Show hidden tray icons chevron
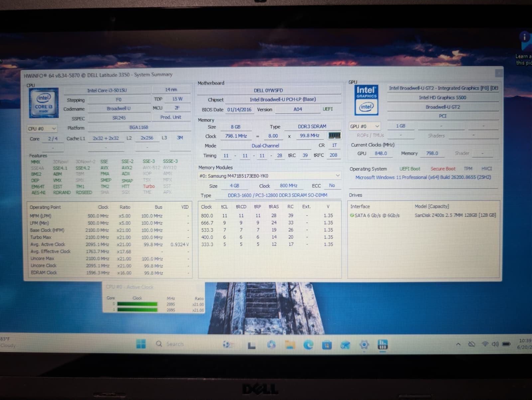 (458, 344)
